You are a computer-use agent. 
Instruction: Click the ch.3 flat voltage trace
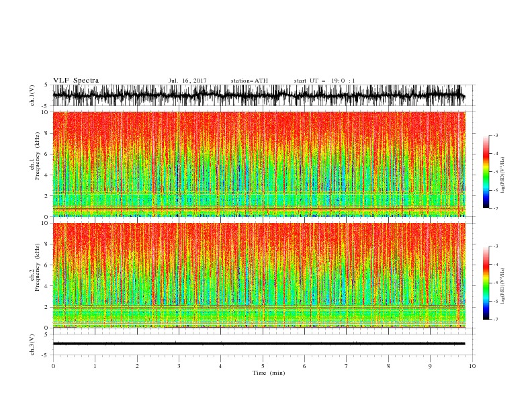[x=259, y=344]
